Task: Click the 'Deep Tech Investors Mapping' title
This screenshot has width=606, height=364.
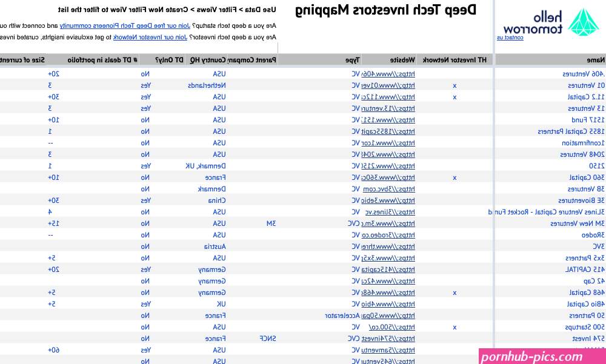Action: coord(385,10)
